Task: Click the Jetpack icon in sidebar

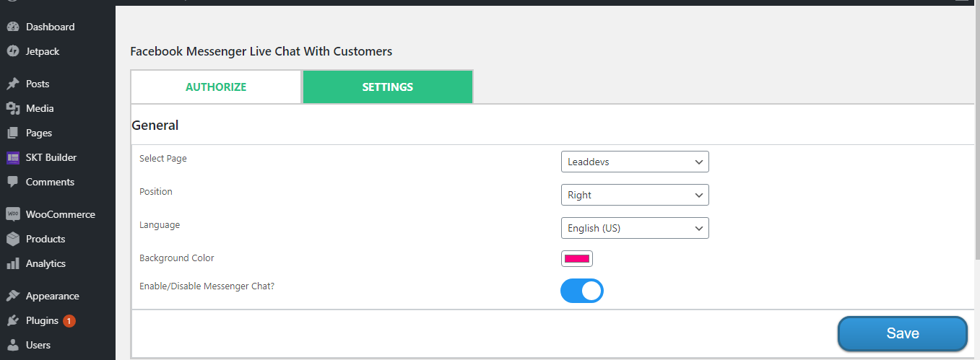Action: (x=12, y=51)
